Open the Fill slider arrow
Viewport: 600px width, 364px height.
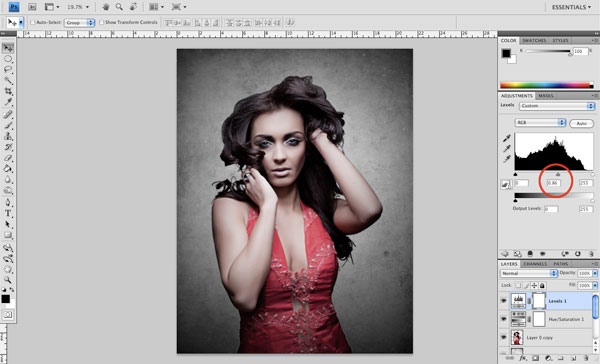(595, 286)
